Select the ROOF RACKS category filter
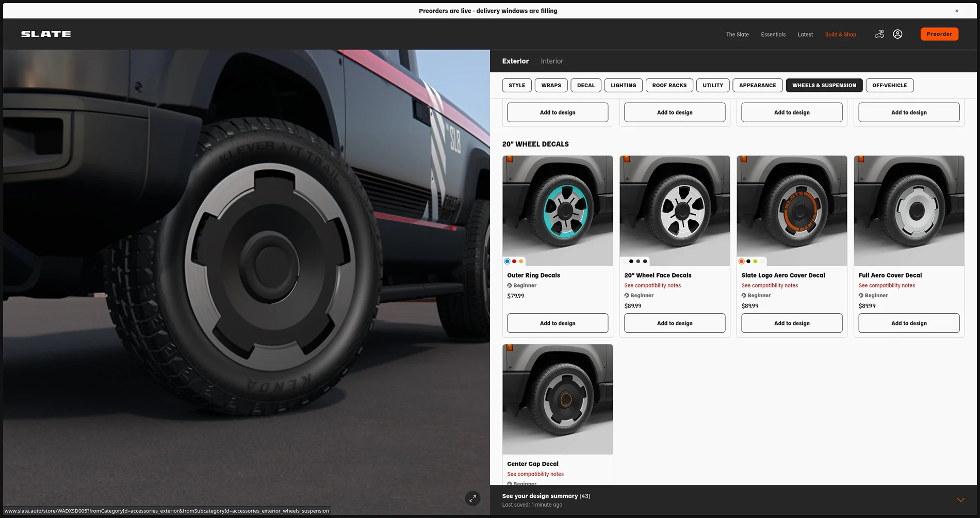This screenshot has height=518, width=980. tap(669, 85)
